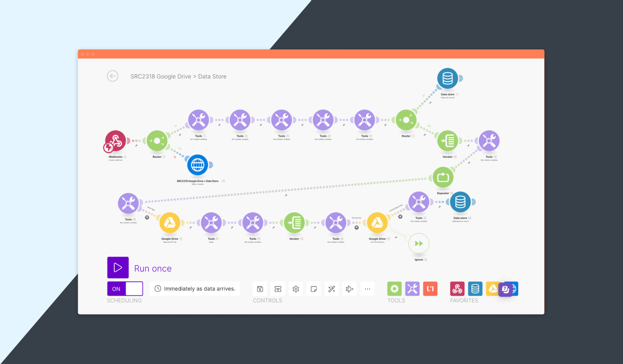
Task: Open the Tools module after the lower Iterator
Action: coord(336,223)
